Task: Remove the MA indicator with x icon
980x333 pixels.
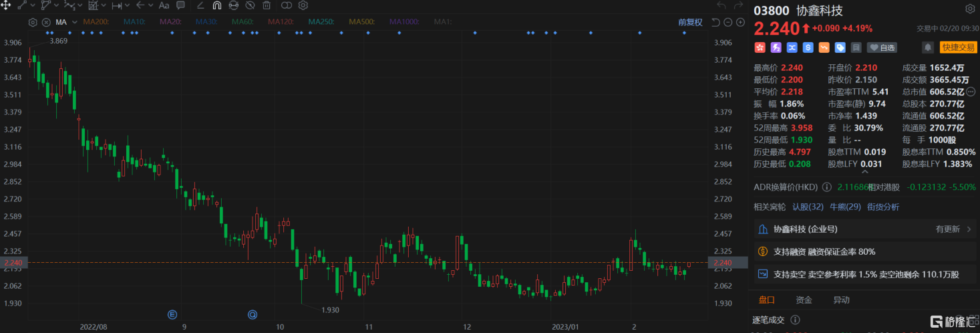Action: point(46,22)
